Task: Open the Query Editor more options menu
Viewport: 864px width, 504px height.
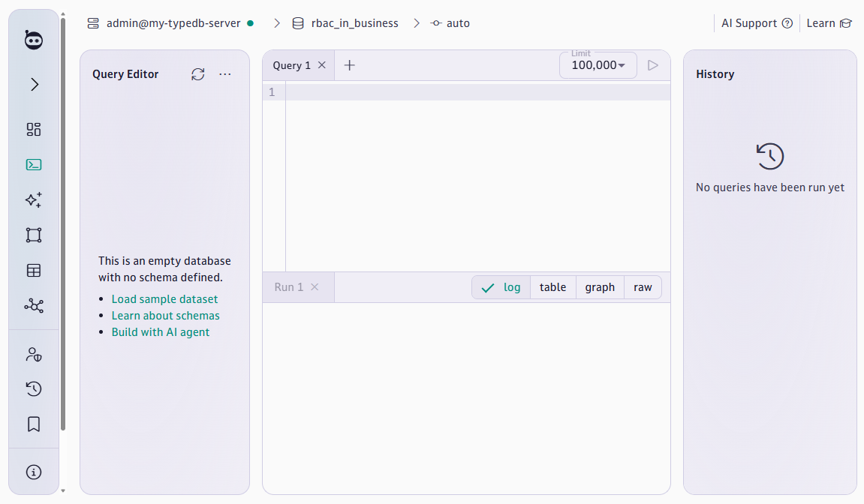Action: click(224, 74)
